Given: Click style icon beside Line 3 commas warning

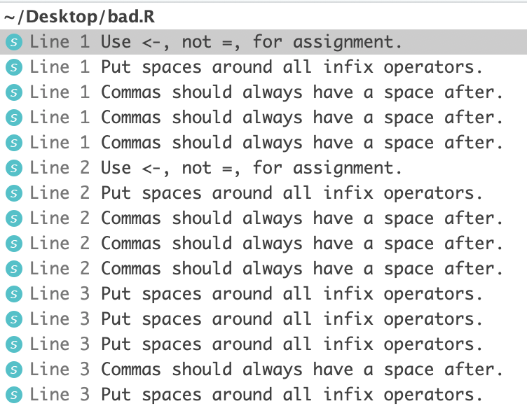Looking at the screenshot, I should click(14, 370).
